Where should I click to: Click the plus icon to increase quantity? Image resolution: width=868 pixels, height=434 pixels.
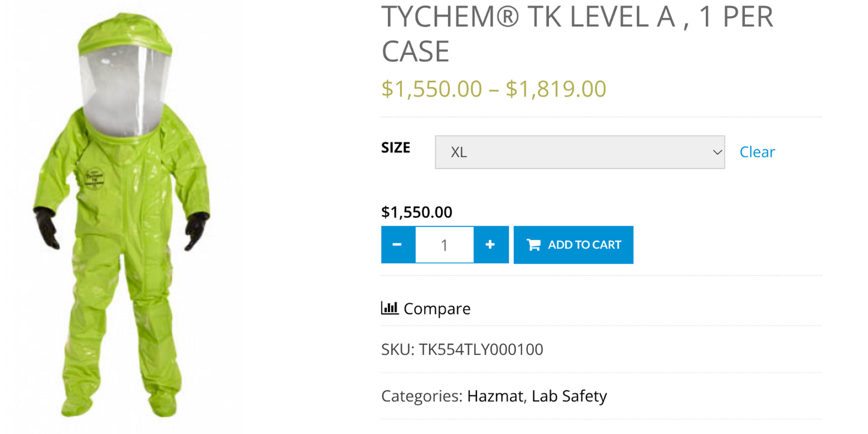coord(490,244)
